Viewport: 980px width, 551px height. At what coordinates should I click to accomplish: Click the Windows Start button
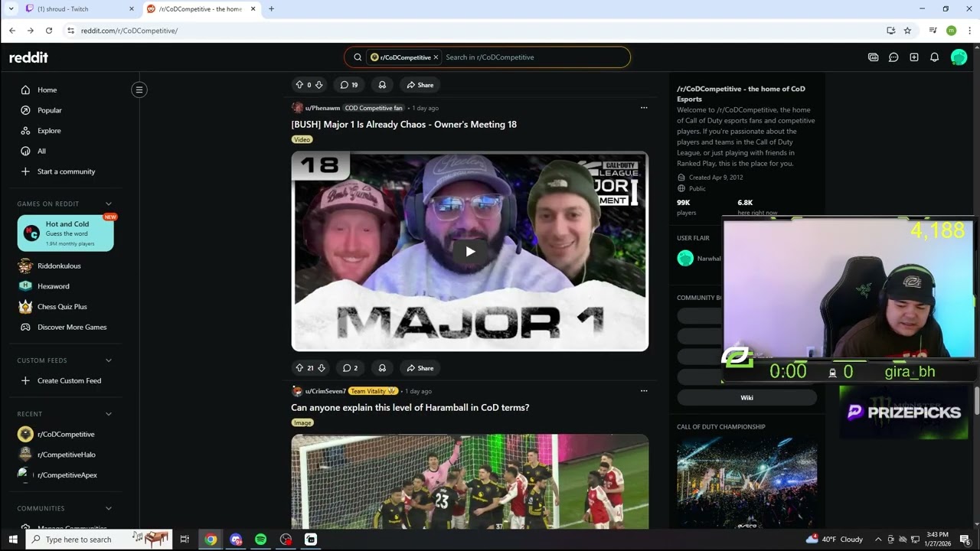coord(12,540)
